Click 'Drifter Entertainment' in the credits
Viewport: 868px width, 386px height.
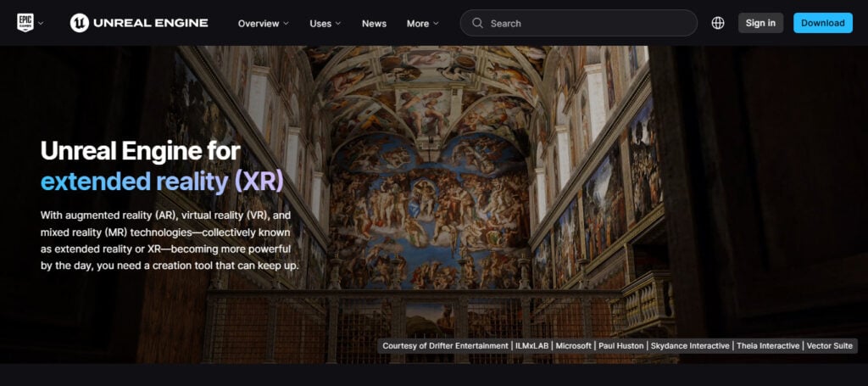(x=467, y=345)
